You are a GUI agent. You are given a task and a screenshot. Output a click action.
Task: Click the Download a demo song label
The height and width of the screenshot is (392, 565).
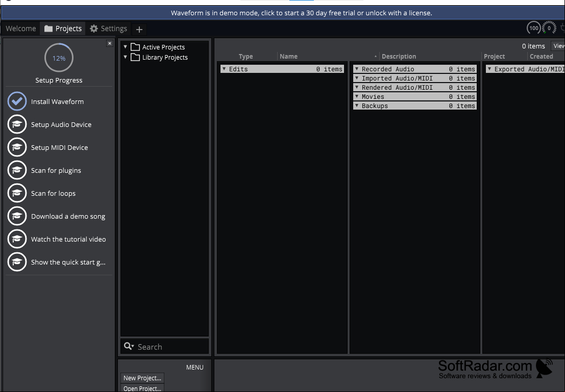pyautogui.click(x=68, y=216)
